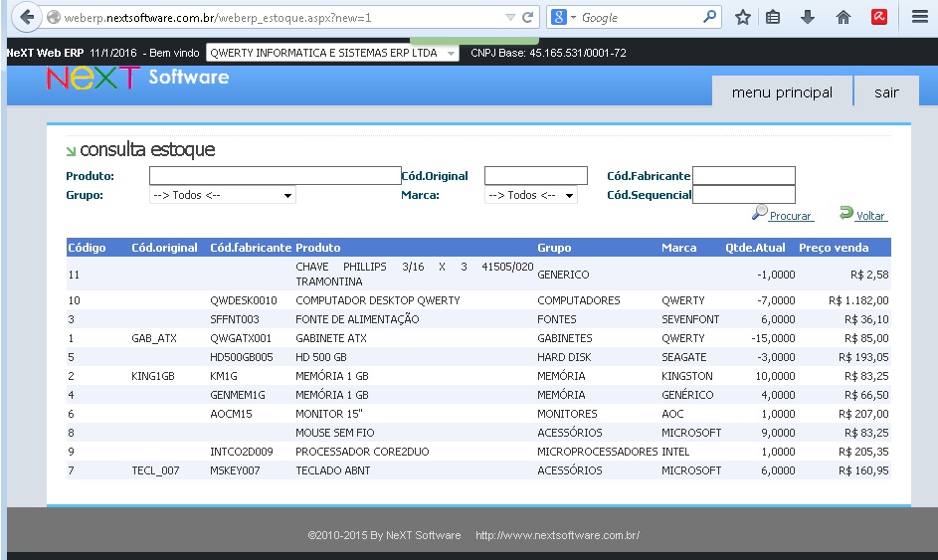Click the KINGSTON brand cell

(x=686, y=376)
